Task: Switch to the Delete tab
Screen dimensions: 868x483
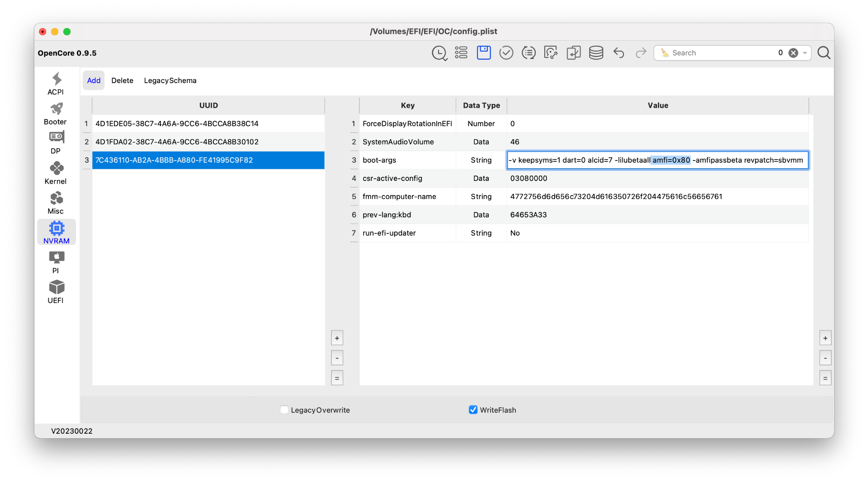Action: tap(122, 80)
